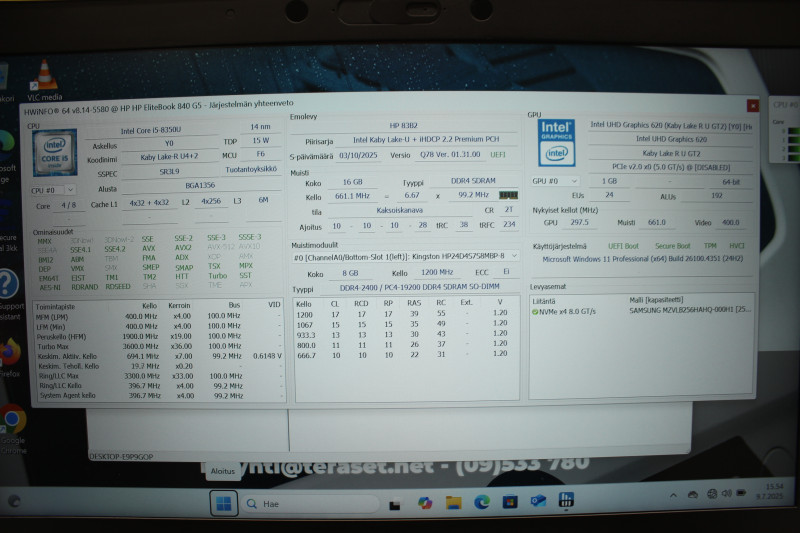800x533 pixels.
Task: Click the Koodinimi value Kaby Lake-R U4+2
Action: pos(169,157)
